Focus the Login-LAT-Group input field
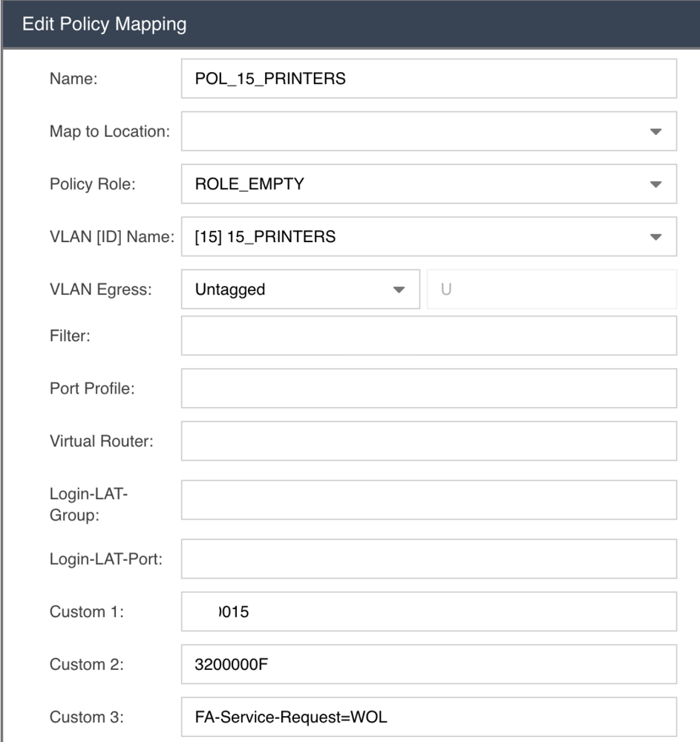 [429, 500]
